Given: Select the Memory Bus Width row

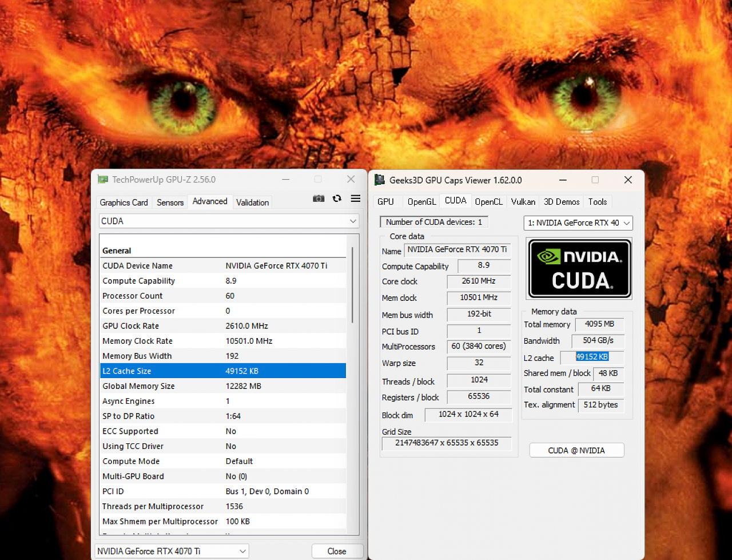Looking at the screenshot, I should coord(223,356).
